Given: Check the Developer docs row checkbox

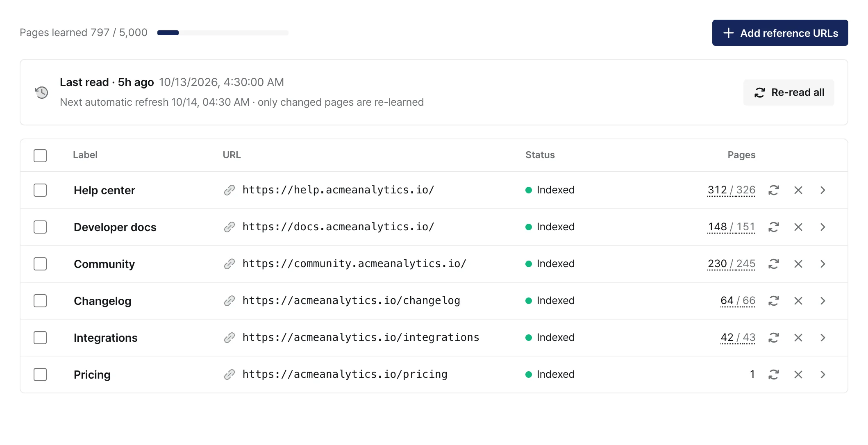Looking at the screenshot, I should point(40,227).
